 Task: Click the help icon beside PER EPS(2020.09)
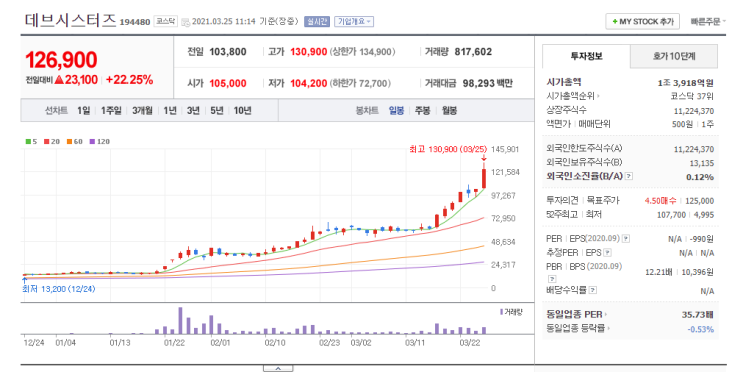(x=626, y=239)
